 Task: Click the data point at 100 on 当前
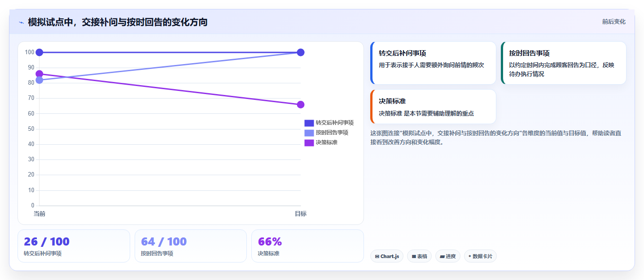pyautogui.click(x=39, y=52)
